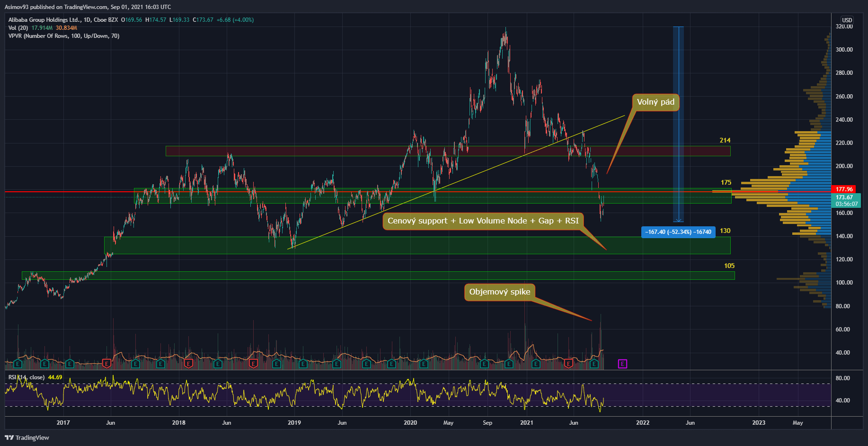Select the last green earnings marker before the purple one
This screenshot has height=446, width=868.
tap(594, 364)
